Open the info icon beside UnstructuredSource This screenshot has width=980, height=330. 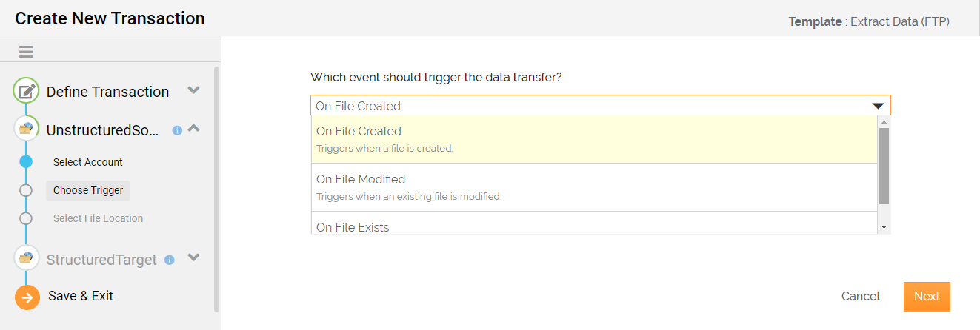pos(177,130)
